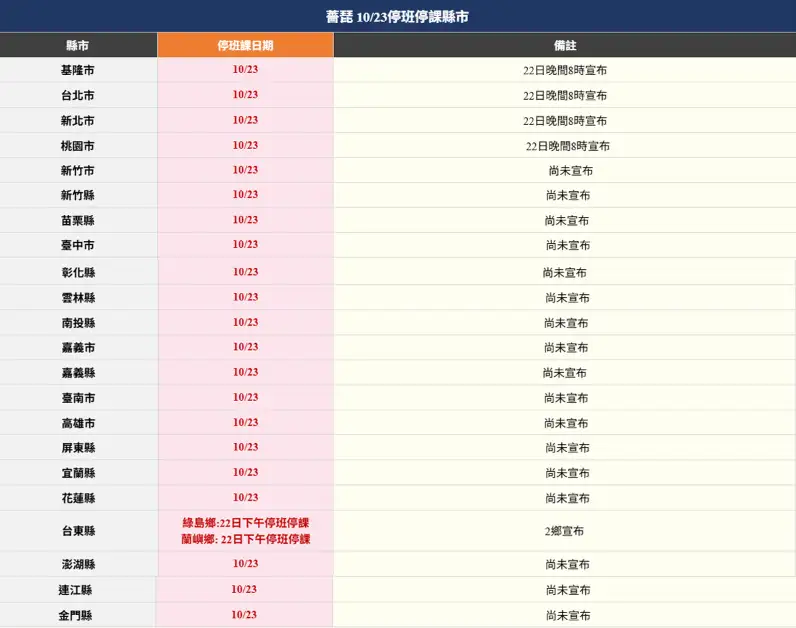This screenshot has height=628, width=796.
Task: Click the 嘉義縣 row name
Action: point(79,373)
